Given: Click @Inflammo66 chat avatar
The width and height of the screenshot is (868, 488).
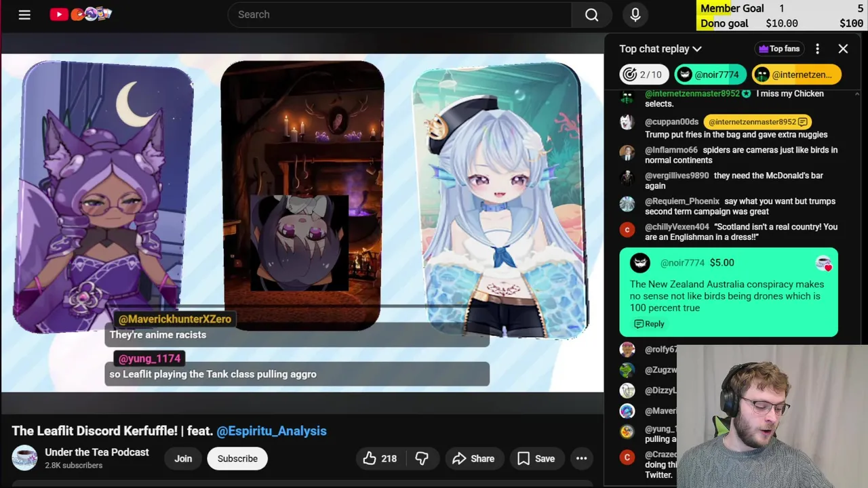Looking at the screenshot, I should tap(627, 152).
